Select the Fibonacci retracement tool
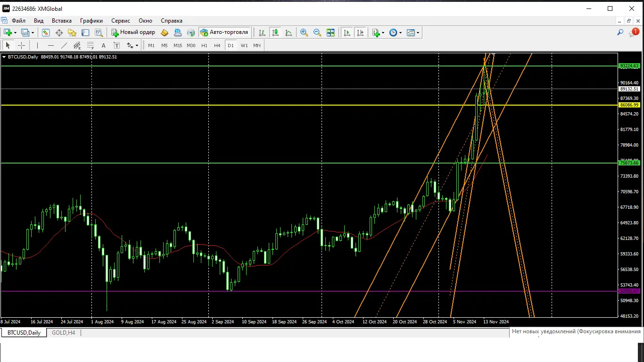The height and width of the screenshot is (362, 644). 90,45
